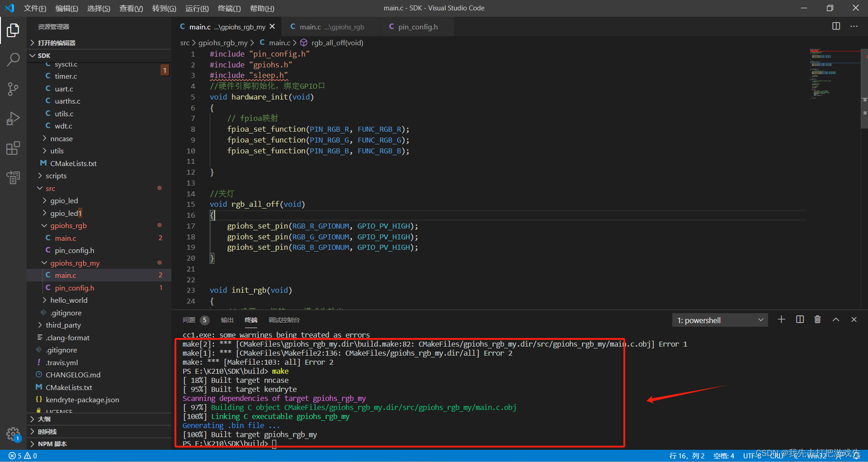This screenshot has height=462, width=868.
Task: Open the 转到(G) menu
Action: point(164,8)
